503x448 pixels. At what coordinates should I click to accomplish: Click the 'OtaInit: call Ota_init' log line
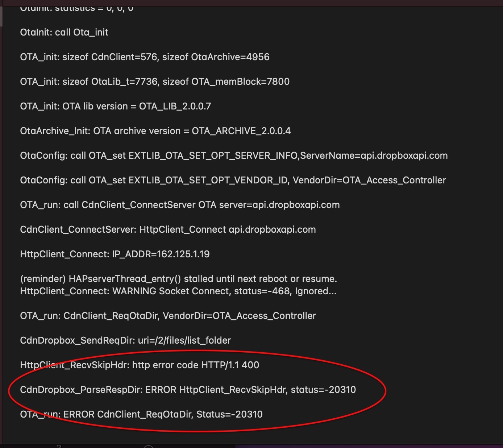[64, 32]
